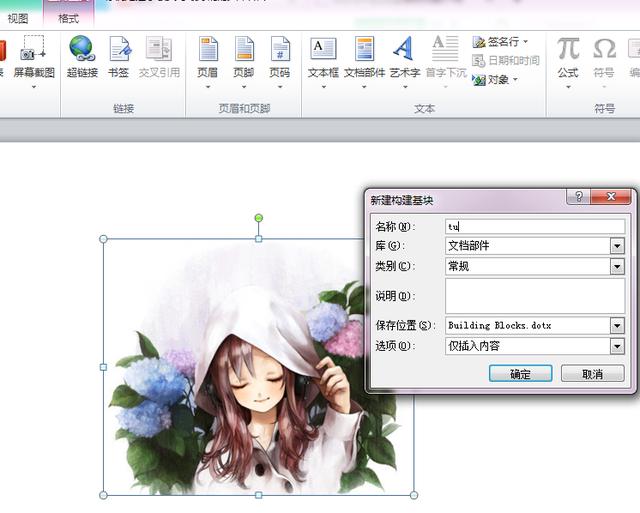Open the dropdown arrow under 屏幕截图
Screen dimensions: 640x513
[34, 87]
